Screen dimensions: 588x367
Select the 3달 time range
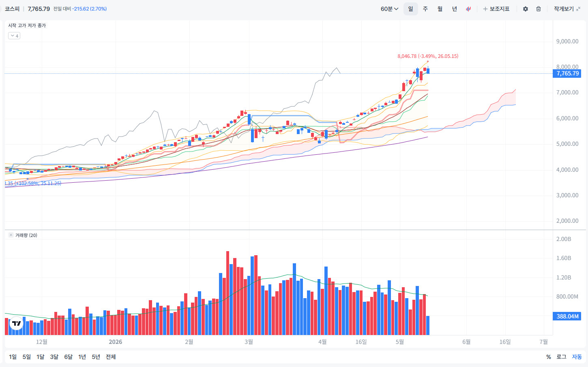click(54, 357)
